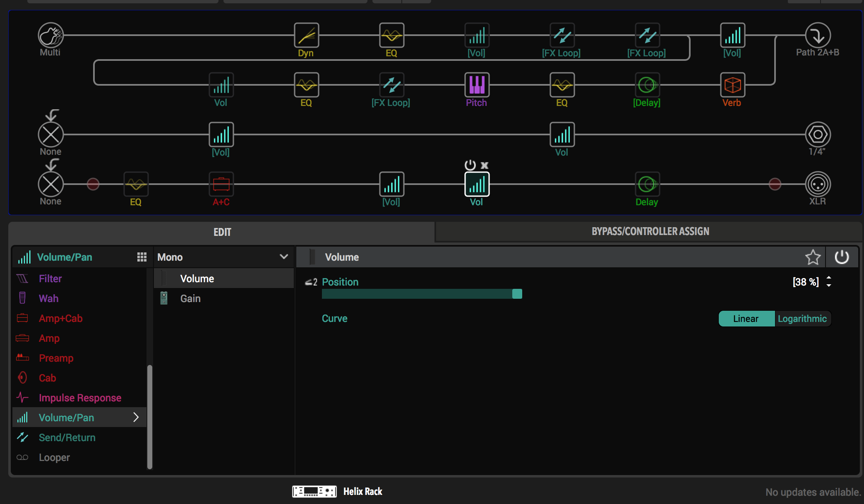864x504 pixels.
Task: Switch to the Bypass/Controller Assign tab
Action: point(650,232)
